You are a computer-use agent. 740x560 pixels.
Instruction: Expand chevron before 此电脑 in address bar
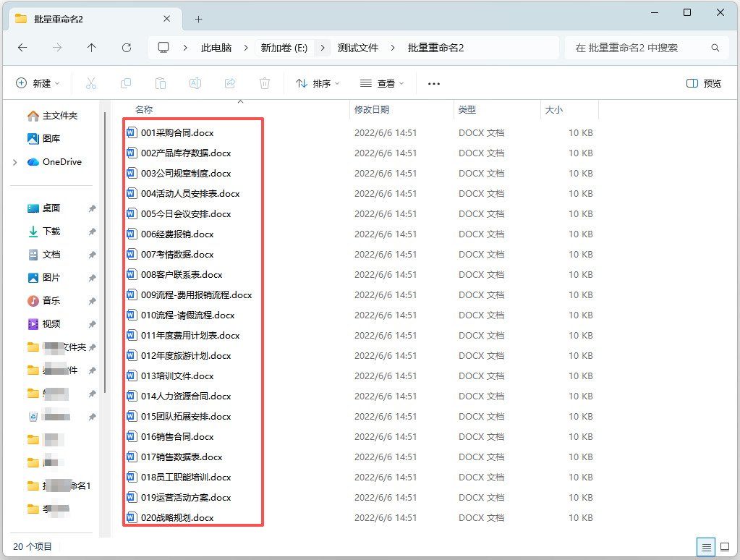point(185,48)
